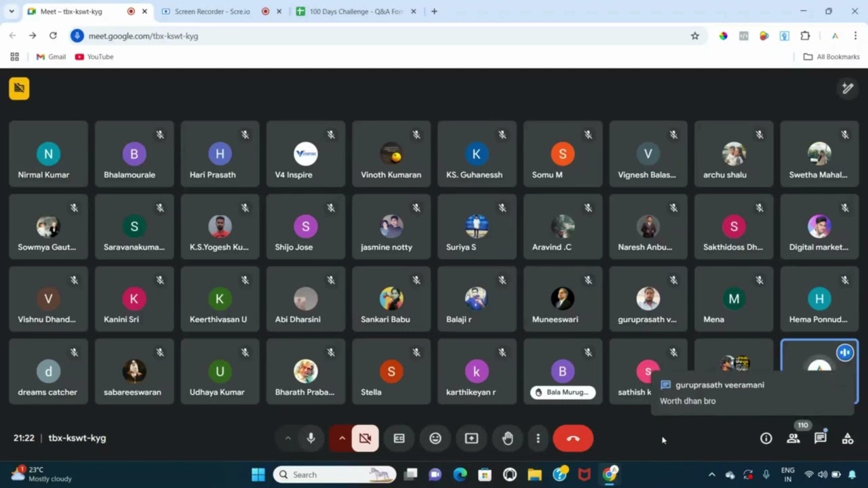Show the participants list with 110 people
The width and height of the screenshot is (868, 488).
[x=793, y=438]
